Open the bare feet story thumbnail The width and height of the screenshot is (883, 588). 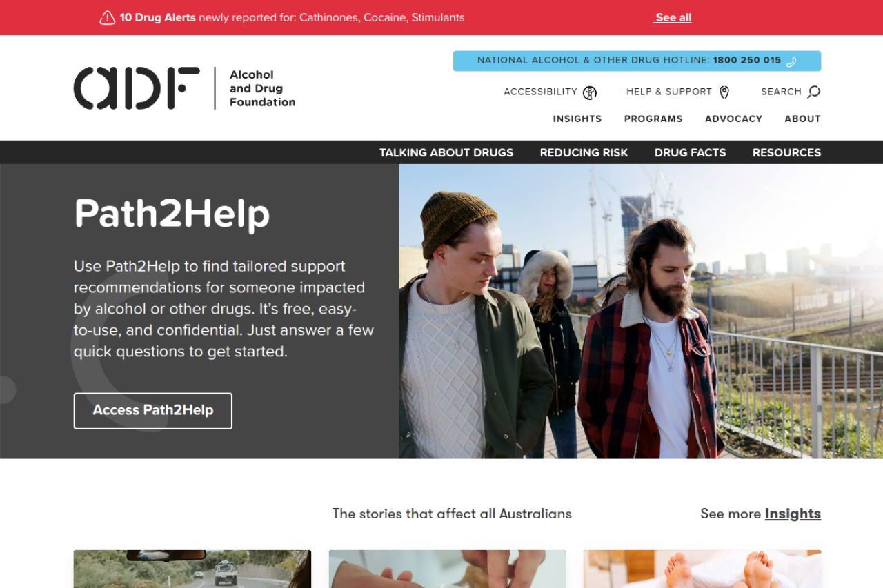point(702,569)
